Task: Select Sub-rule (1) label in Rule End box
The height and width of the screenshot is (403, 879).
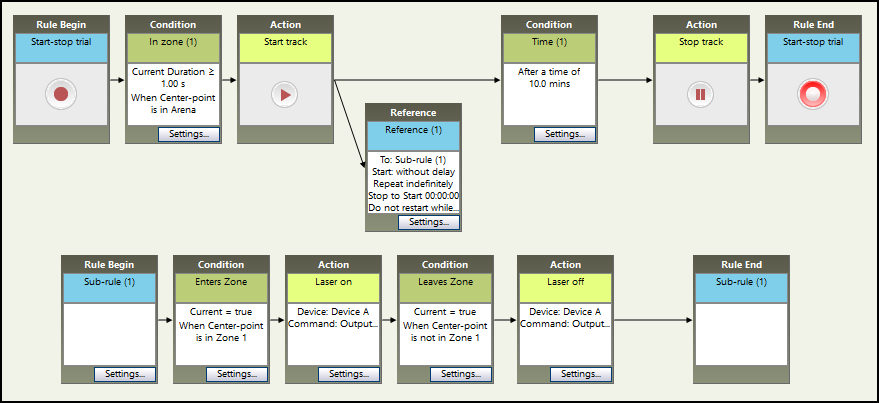Action: [x=741, y=282]
